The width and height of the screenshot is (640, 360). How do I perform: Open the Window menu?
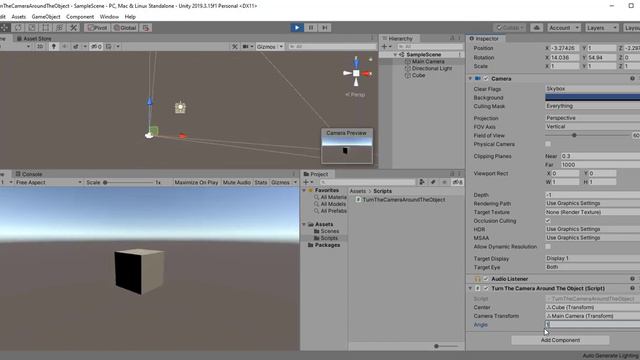pyautogui.click(x=109, y=17)
